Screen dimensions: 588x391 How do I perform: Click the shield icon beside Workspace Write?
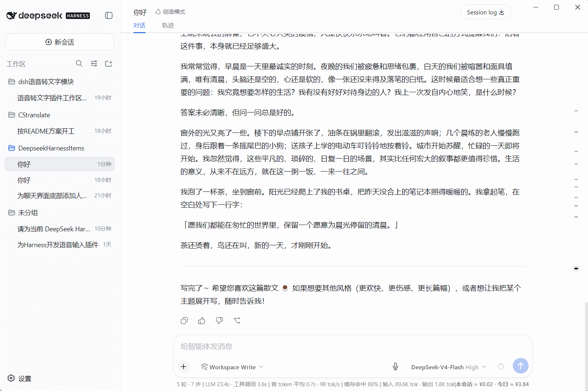204,367
